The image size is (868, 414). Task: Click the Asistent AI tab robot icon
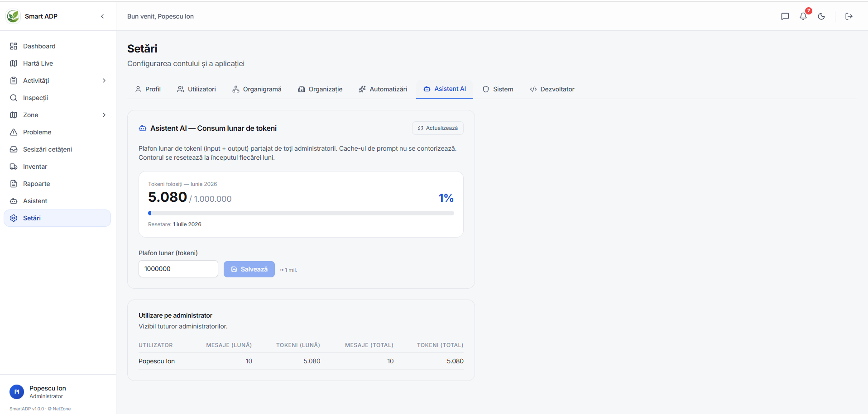(x=427, y=89)
